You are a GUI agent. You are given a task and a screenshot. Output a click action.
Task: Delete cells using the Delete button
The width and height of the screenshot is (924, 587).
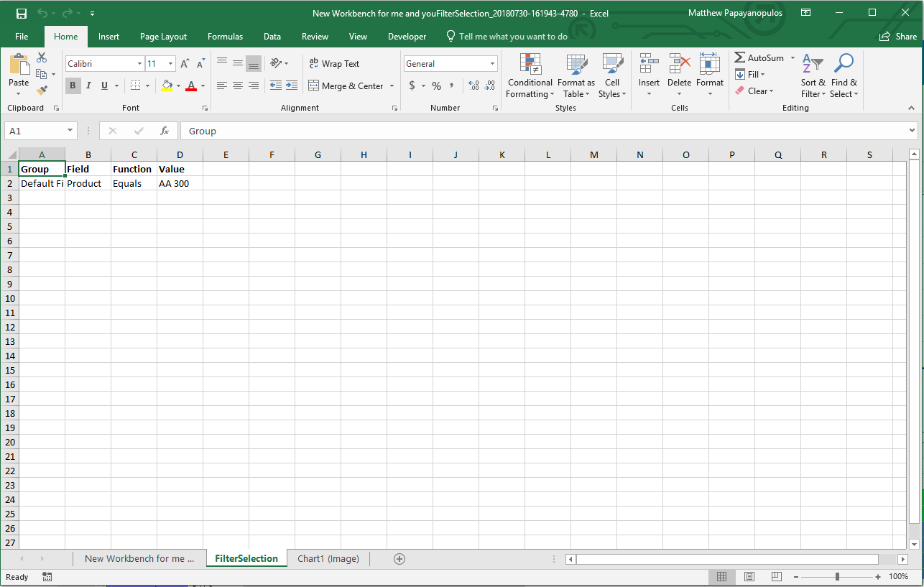tap(679, 76)
